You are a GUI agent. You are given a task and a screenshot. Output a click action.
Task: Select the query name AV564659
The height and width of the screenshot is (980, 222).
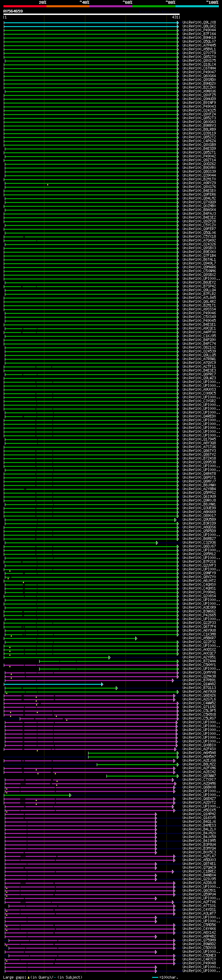click(x=13, y=11)
